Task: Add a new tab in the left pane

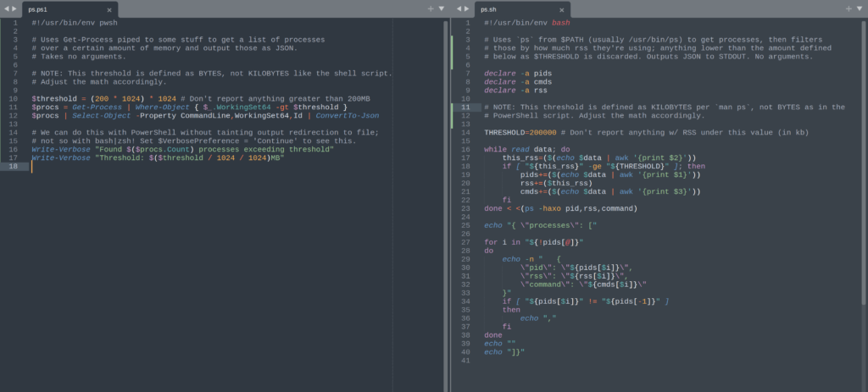Action: pyautogui.click(x=431, y=8)
